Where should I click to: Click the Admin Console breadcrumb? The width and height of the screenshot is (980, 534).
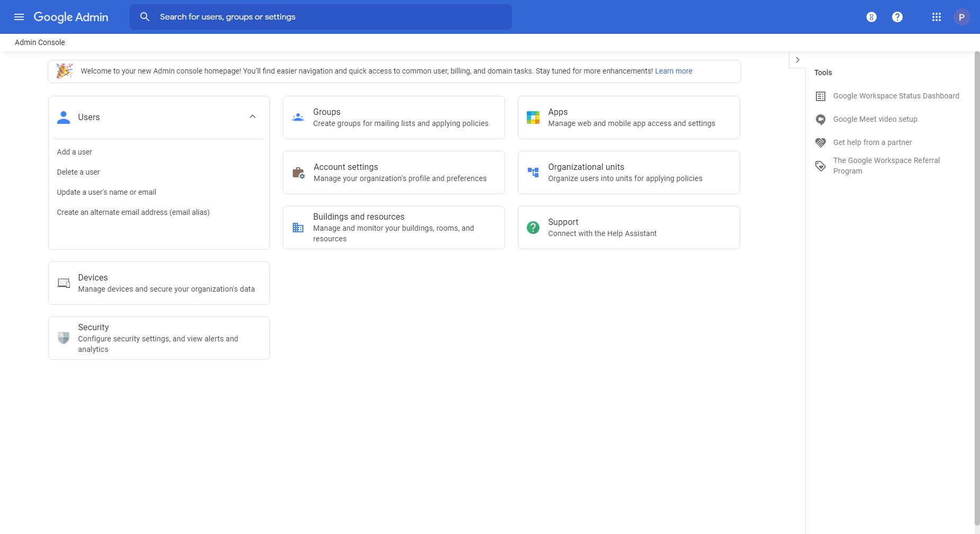click(x=40, y=42)
